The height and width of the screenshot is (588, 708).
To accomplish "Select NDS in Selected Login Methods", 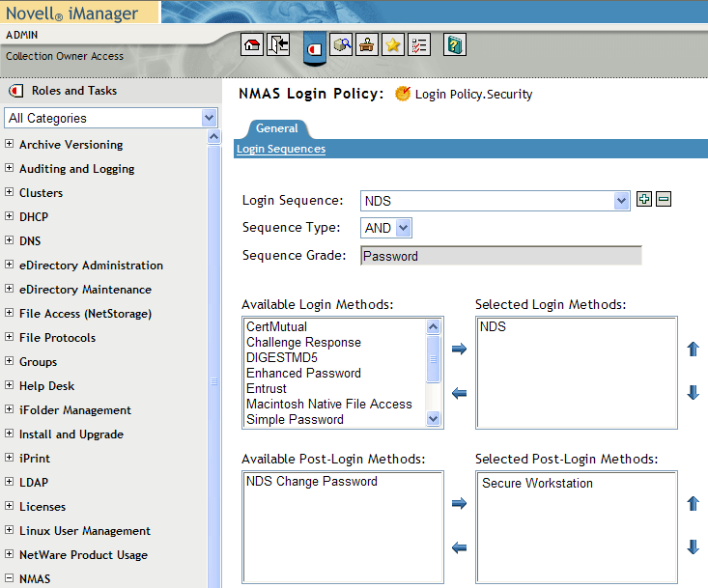I will pos(493,326).
